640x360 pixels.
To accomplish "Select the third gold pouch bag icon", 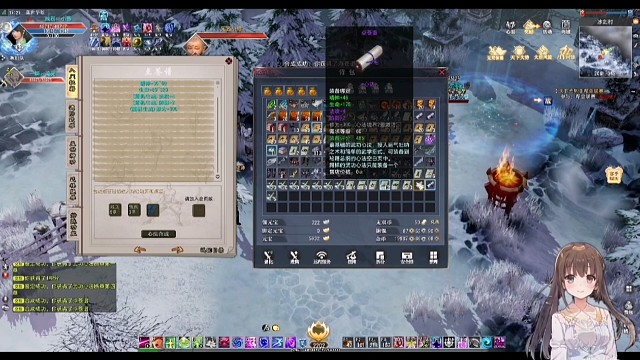I will (x=290, y=91).
